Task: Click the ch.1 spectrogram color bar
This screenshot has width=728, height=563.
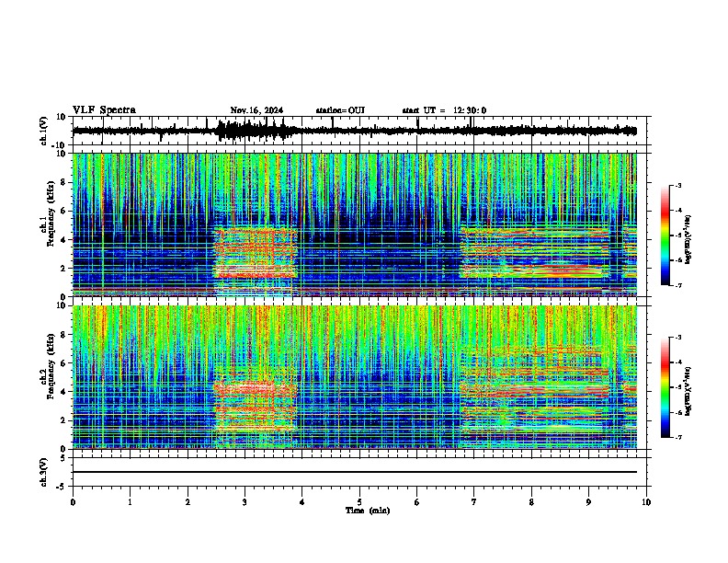Action: [665, 236]
